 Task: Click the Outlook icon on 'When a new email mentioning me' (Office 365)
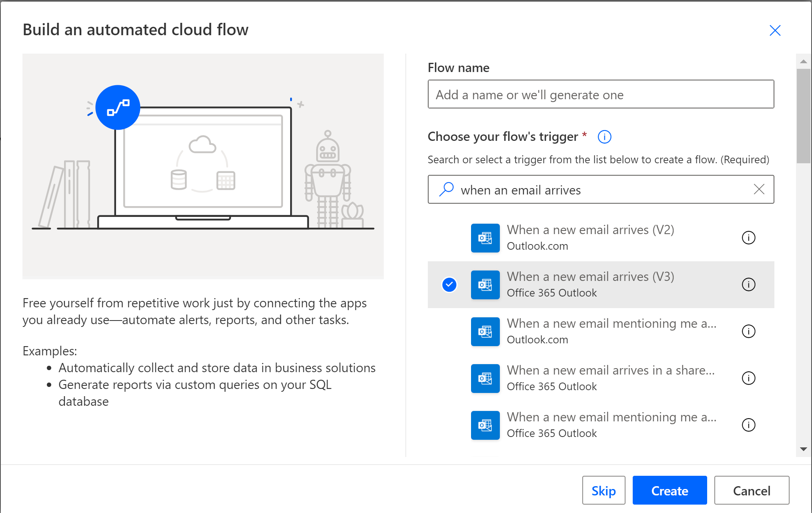pyautogui.click(x=485, y=425)
